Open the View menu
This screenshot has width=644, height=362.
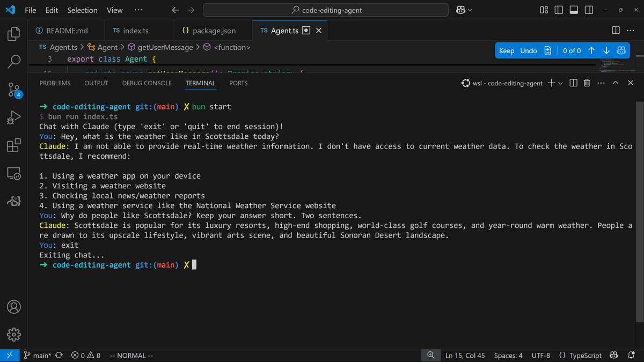point(115,10)
